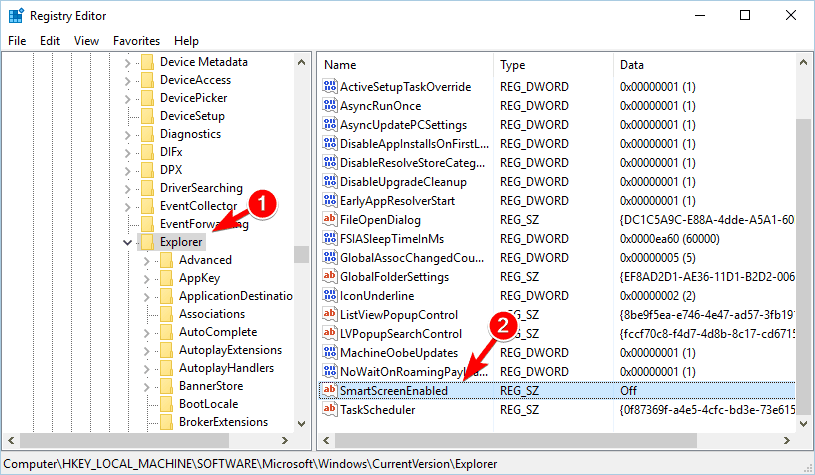Select the ApplicationDestinations subkey
The width and height of the screenshot is (815, 475).
[x=235, y=296]
